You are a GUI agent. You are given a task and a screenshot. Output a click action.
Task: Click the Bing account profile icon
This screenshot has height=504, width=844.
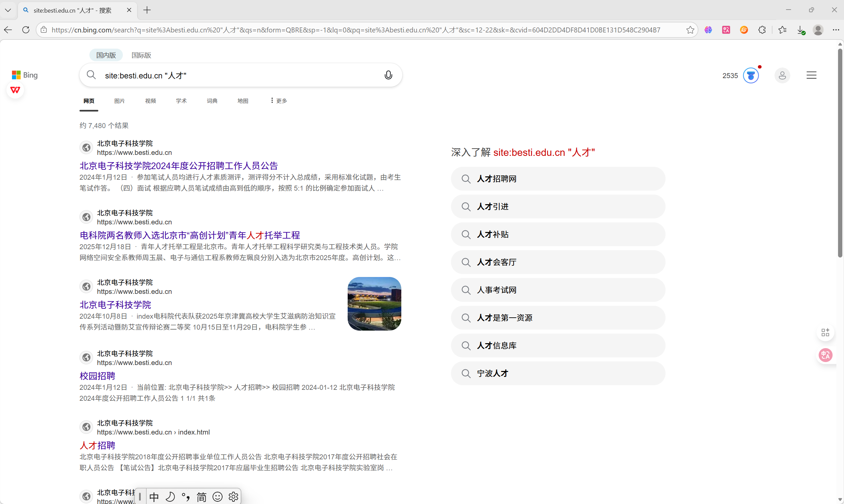[x=782, y=75]
